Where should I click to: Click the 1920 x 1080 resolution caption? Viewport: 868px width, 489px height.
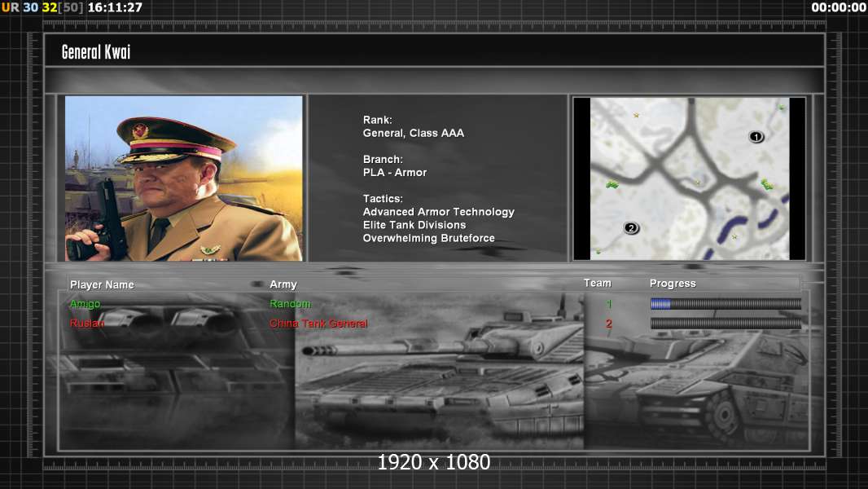(x=434, y=462)
